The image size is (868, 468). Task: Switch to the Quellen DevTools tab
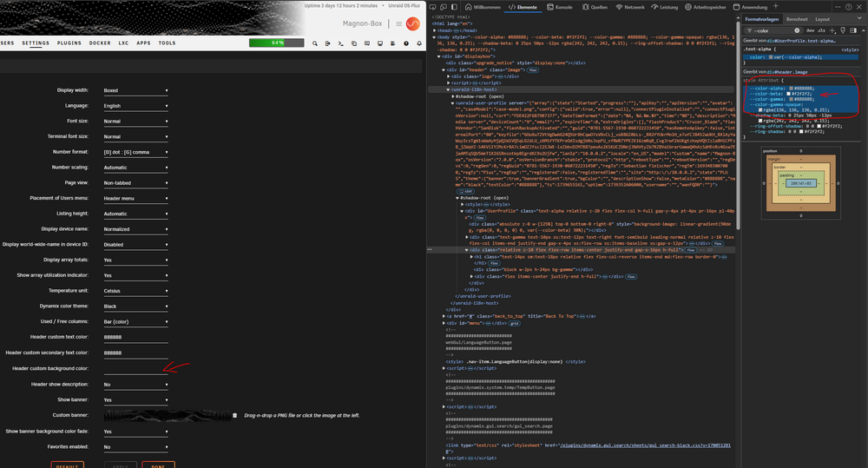tap(595, 7)
